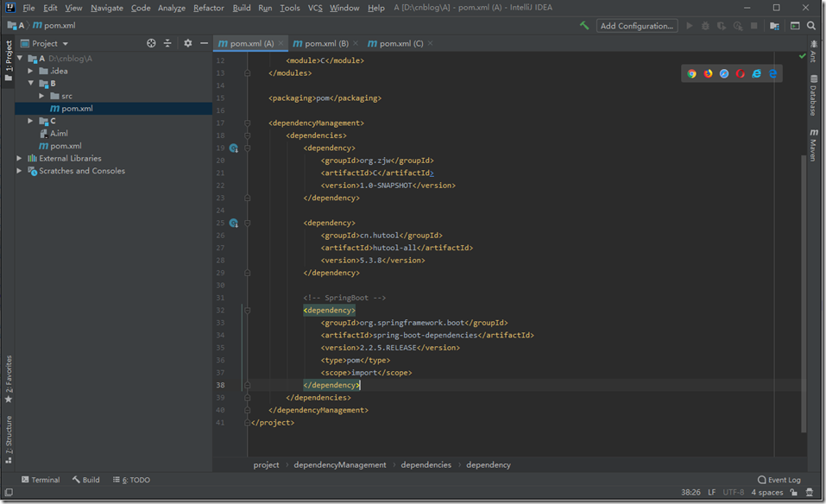The height and width of the screenshot is (504, 826).
Task: Open the File menu
Action: coord(28,8)
